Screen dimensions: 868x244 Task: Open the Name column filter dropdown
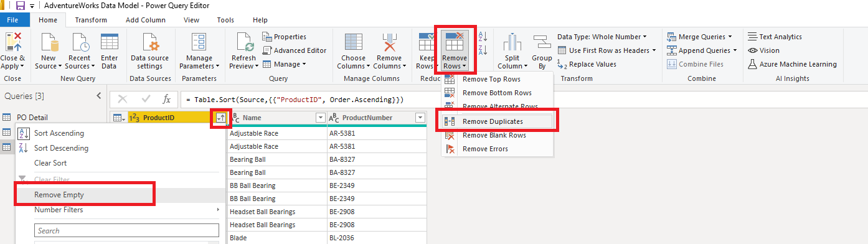pyautogui.click(x=320, y=118)
